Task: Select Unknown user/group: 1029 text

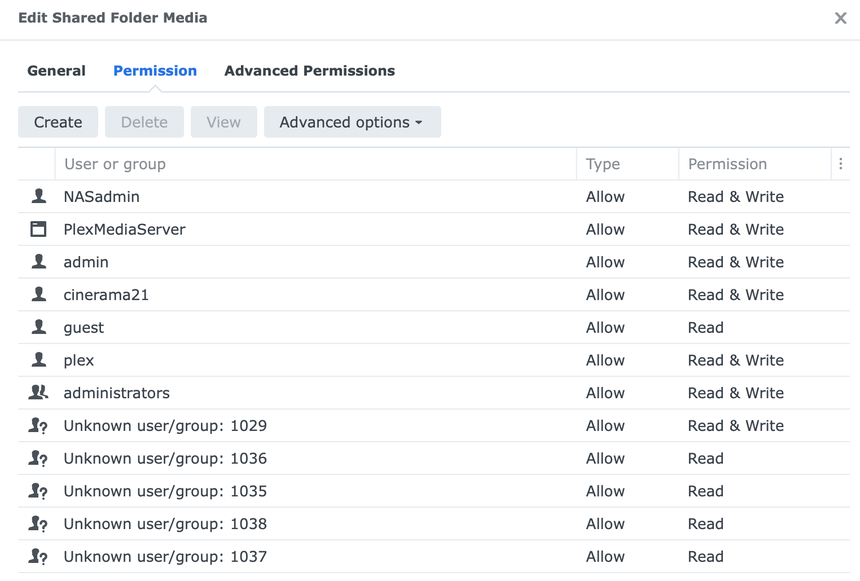Action: click(165, 426)
